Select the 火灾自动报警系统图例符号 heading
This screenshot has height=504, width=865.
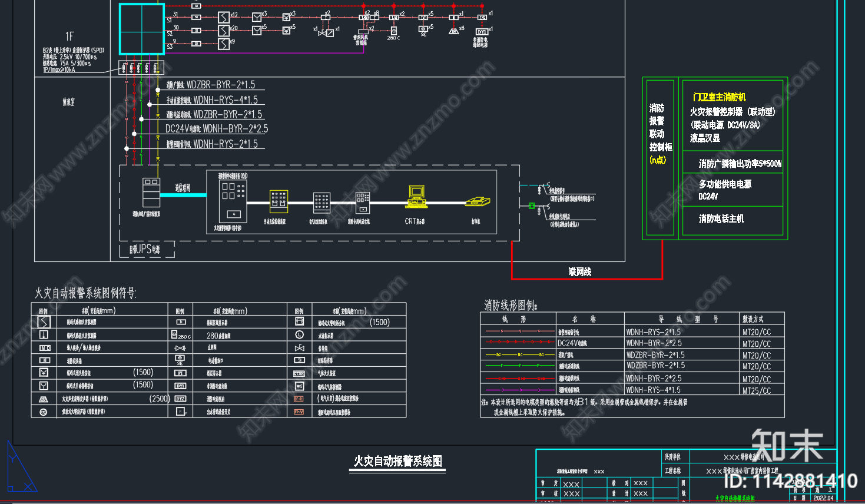click(85, 293)
